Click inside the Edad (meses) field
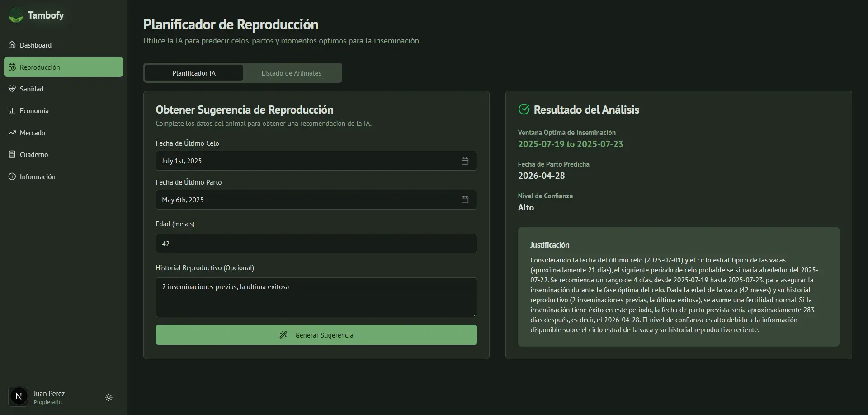 coord(316,243)
